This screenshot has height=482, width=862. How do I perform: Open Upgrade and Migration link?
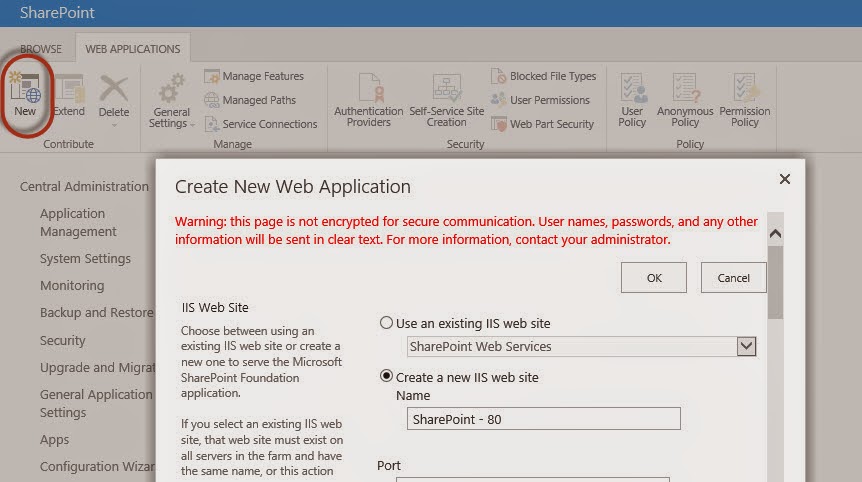pos(97,367)
